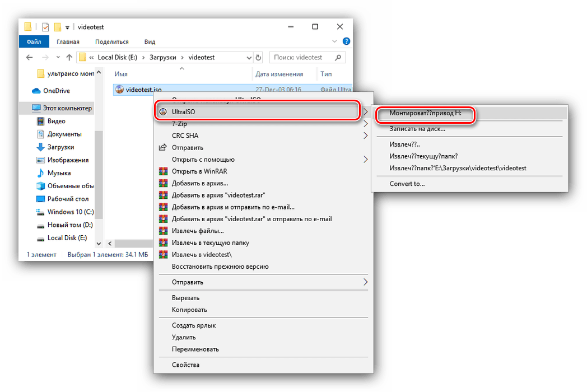Screen dimensions: 587x392
Task: Click 'Копировать' in the context menu
Action: coord(189,310)
